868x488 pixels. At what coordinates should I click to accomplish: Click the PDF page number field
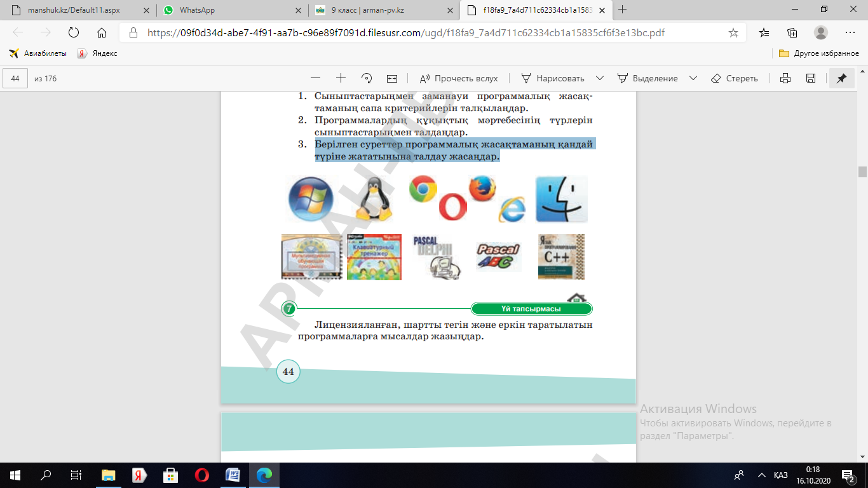15,78
